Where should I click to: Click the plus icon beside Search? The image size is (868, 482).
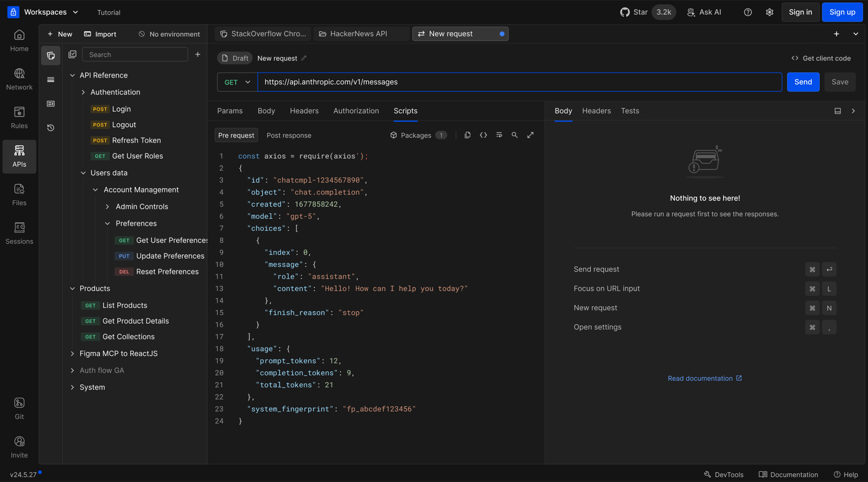pyautogui.click(x=197, y=54)
